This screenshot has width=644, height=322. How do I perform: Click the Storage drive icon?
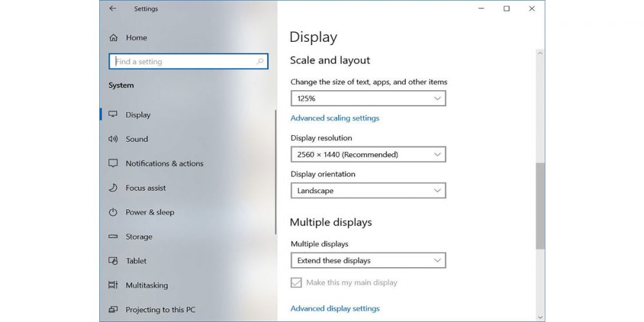pos(113,237)
